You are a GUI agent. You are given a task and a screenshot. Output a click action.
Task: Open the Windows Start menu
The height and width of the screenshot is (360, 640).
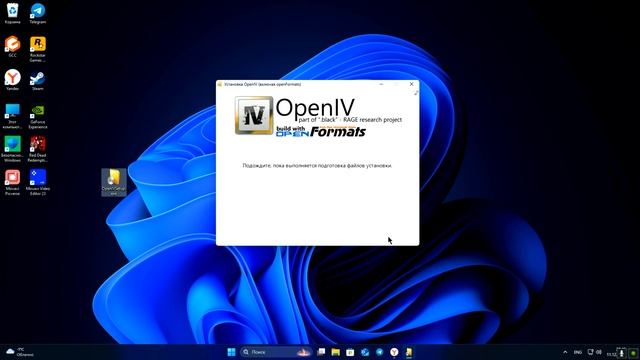pyautogui.click(x=231, y=352)
